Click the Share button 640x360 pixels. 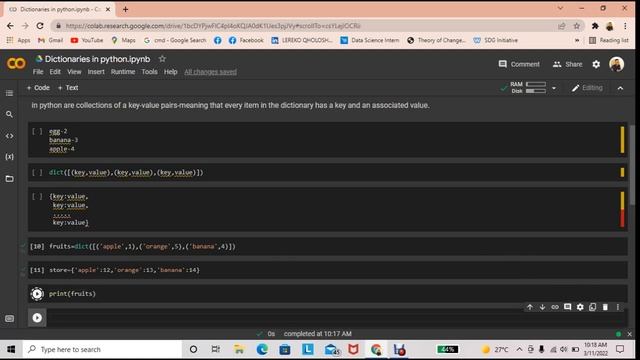pyautogui.click(x=567, y=64)
